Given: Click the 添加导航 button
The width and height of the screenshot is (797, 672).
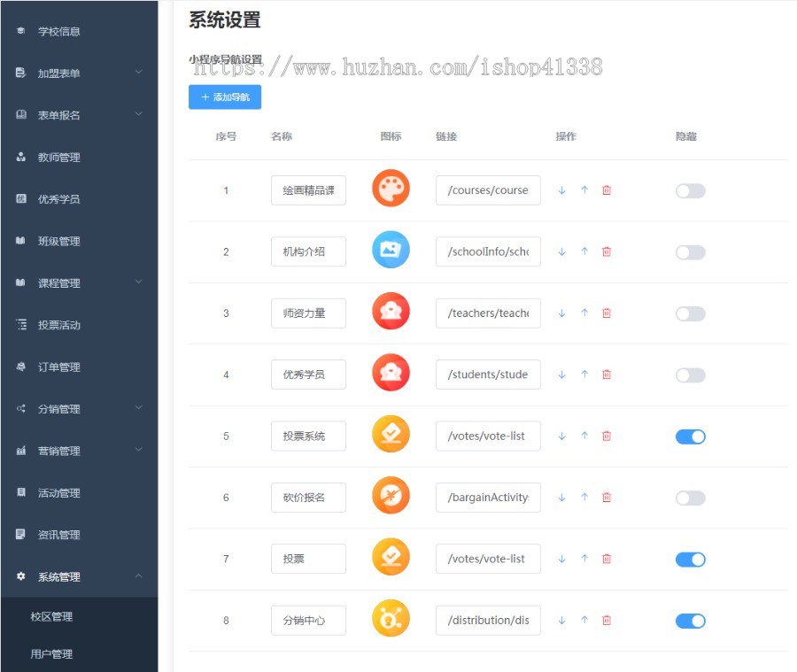Looking at the screenshot, I should [225, 97].
